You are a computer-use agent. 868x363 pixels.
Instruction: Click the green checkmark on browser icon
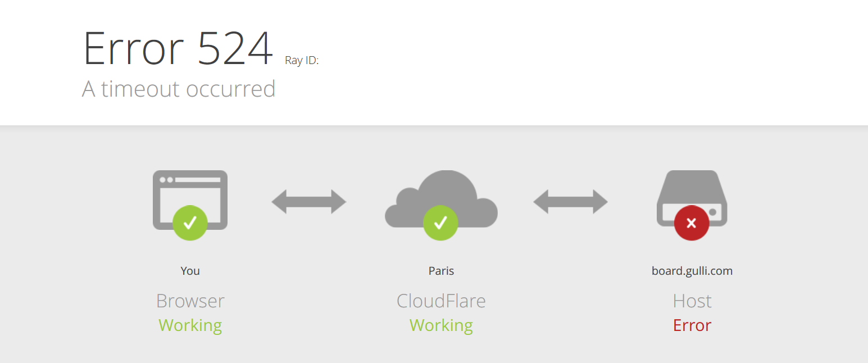(190, 223)
